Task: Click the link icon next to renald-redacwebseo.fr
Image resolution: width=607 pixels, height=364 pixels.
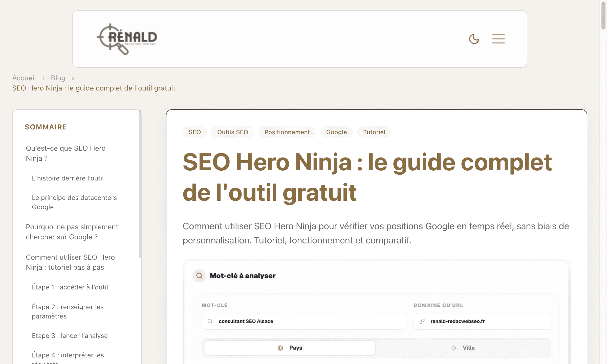Action: (422, 321)
